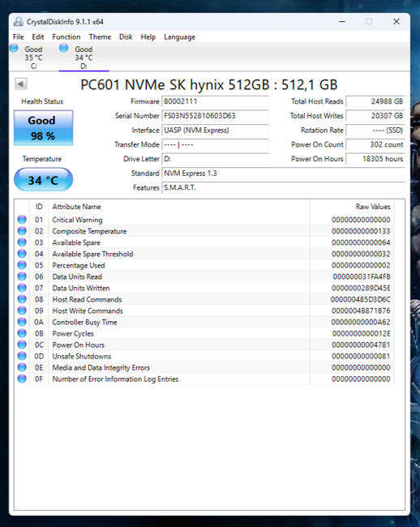Close the CrystalDiskInfo window
Image resolution: width=420 pixels, height=527 pixels.
(396, 22)
